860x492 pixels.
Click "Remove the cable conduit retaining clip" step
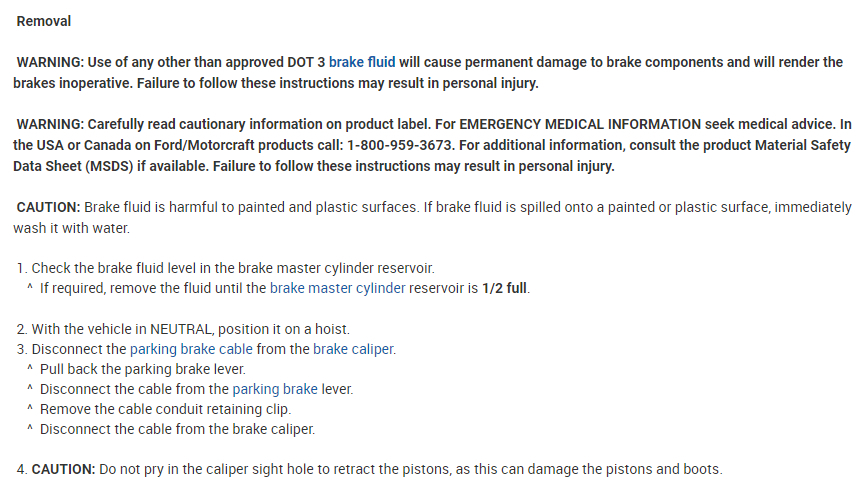coord(165,409)
